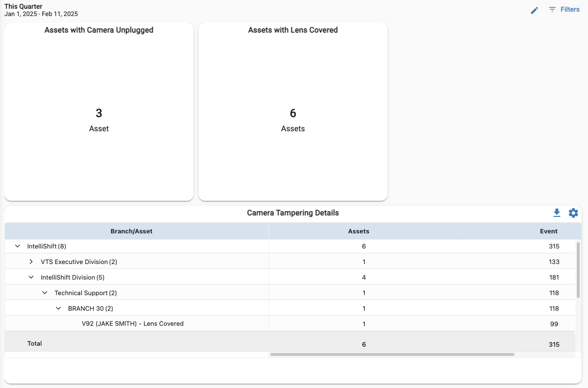Click Camera Tampering Details title
Viewport: 588px width, 388px height.
(x=293, y=213)
